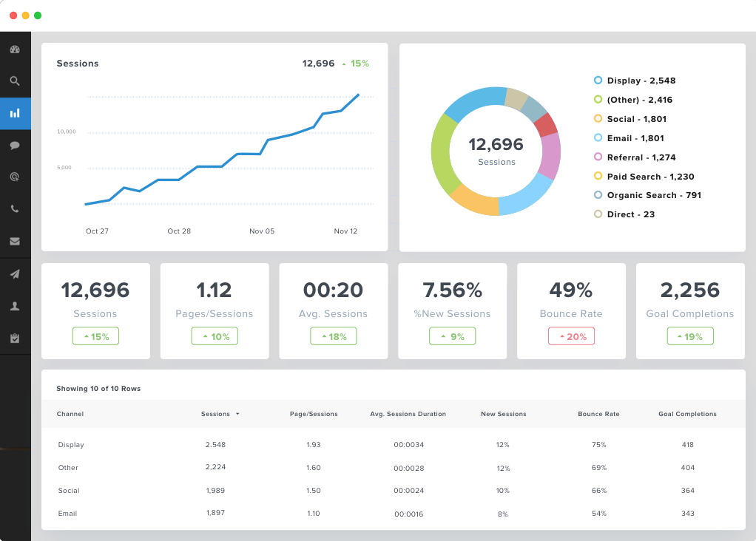Open the bar chart analytics icon
The height and width of the screenshot is (541, 756).
tap(15, 113)
